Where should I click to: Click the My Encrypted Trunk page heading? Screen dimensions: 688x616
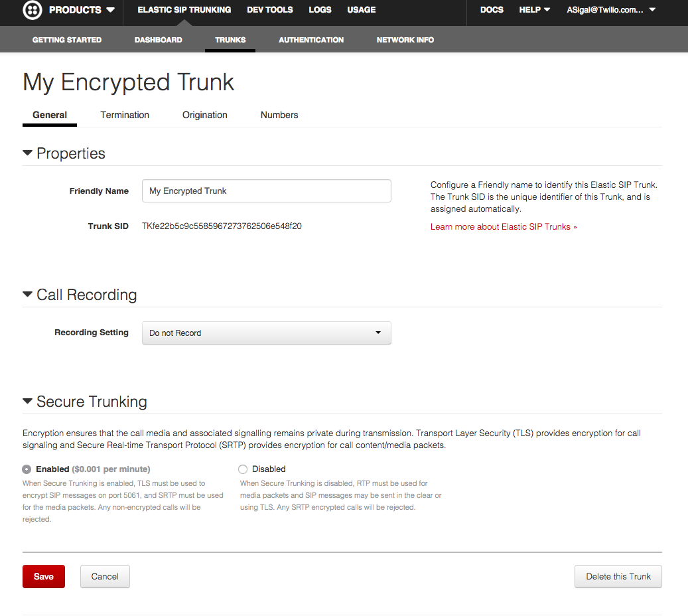pos(129,82)
